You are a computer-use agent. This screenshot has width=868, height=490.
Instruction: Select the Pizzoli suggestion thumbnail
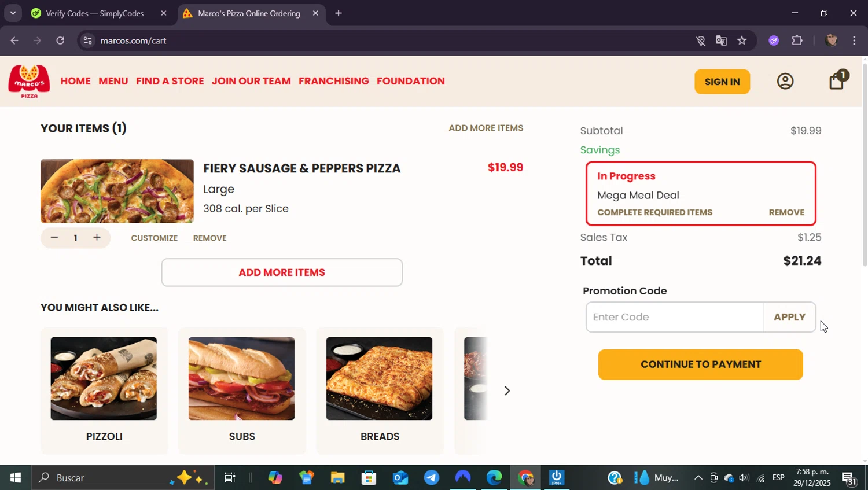tap(104, 379)
